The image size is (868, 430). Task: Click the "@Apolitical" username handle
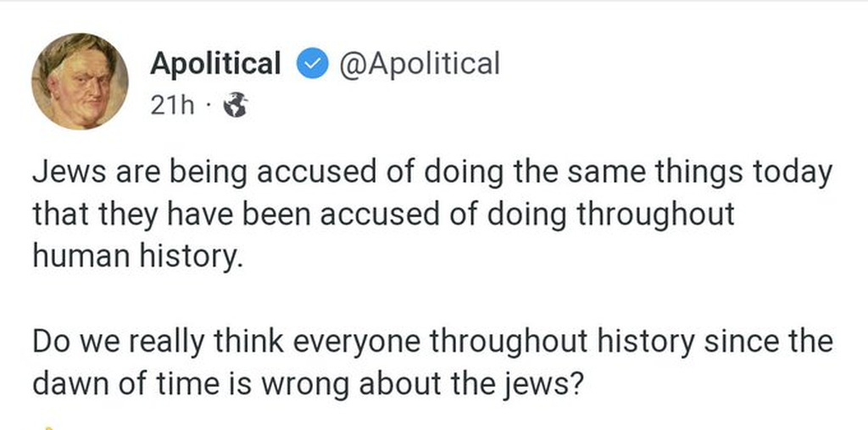(420, 64)
